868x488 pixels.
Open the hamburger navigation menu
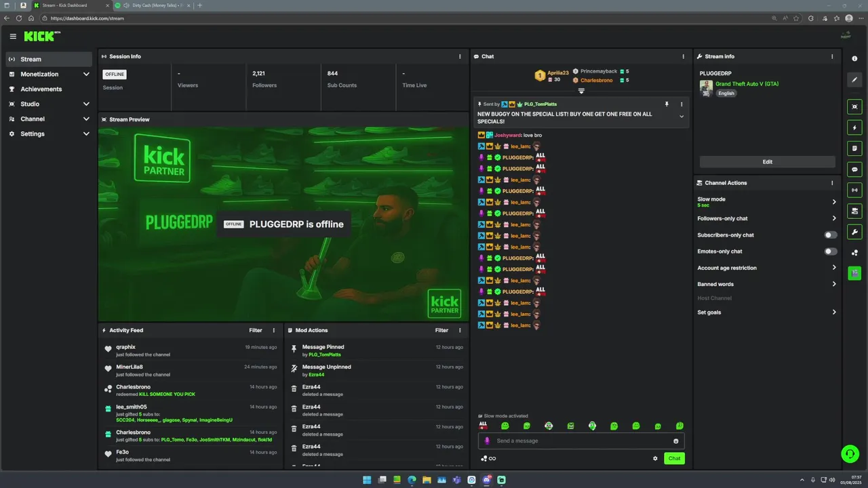point(13,37)
